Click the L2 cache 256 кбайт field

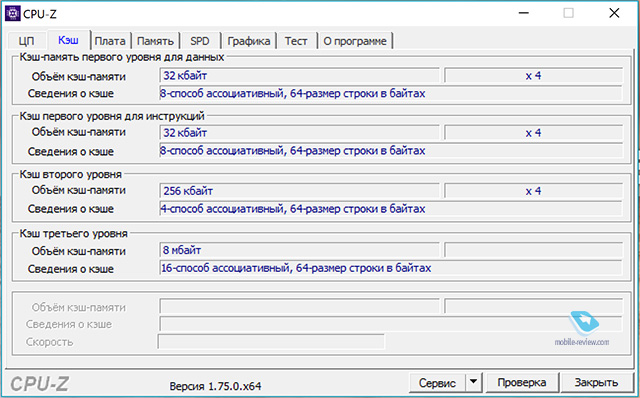[x=299, y=191]
